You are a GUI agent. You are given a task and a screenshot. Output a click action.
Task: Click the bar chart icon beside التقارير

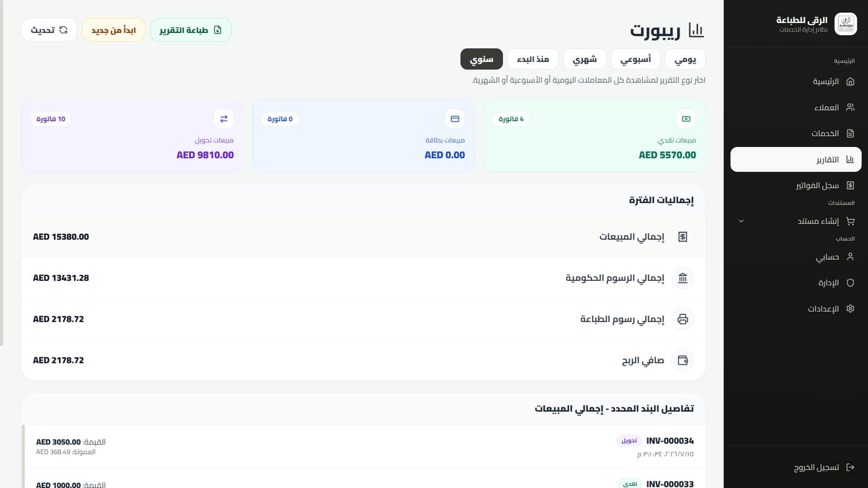coord(850,159)
